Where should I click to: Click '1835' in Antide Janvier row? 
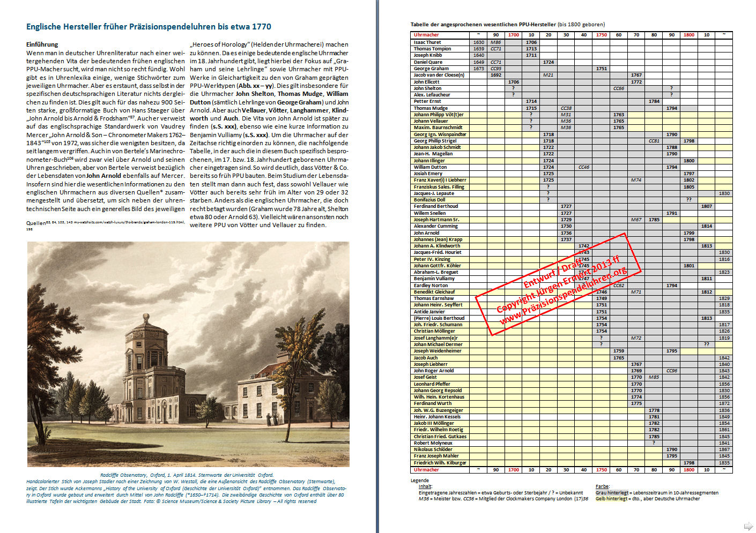point(724,312)
